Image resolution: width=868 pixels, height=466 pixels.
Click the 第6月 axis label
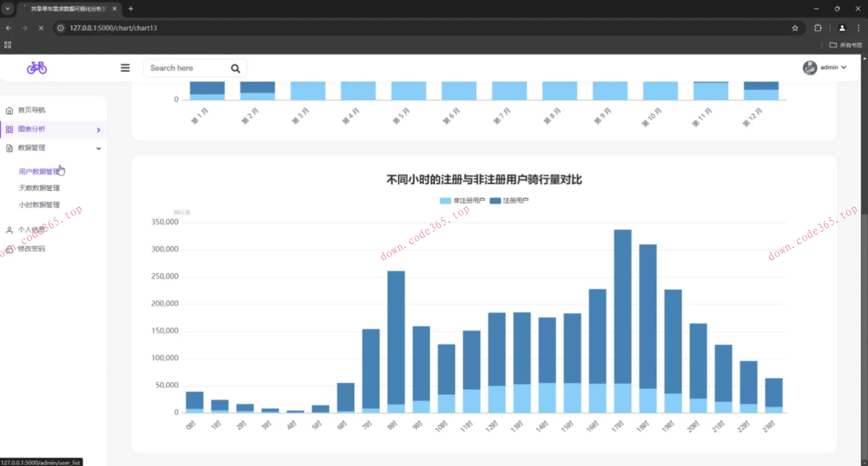coord(451,116)
